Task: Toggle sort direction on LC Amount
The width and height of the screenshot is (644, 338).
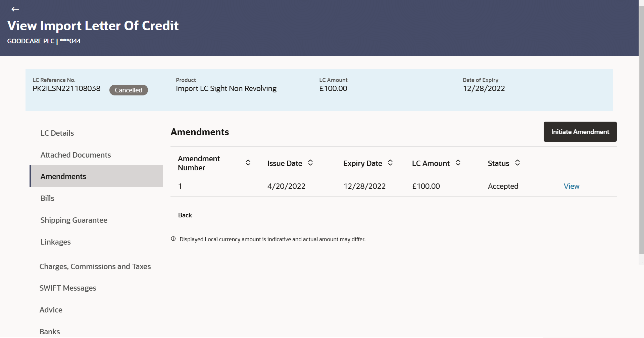Action: coord(458,163)
